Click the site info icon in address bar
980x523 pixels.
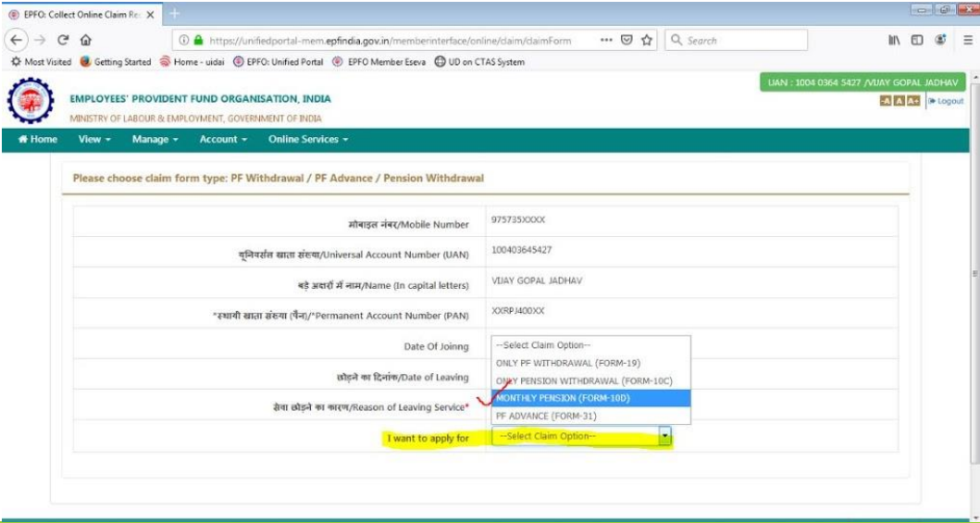tap(184, 40)
